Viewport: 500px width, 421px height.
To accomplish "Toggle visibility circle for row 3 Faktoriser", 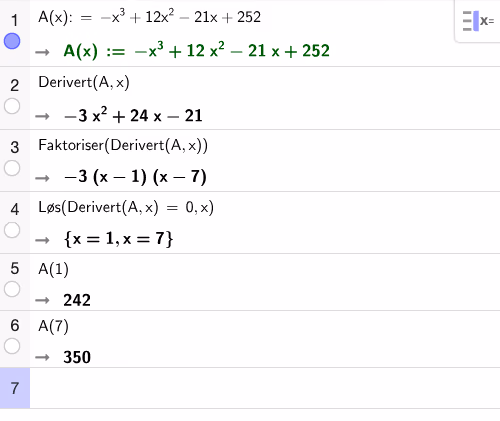I will pyautogui.click(x=12, y=168).
